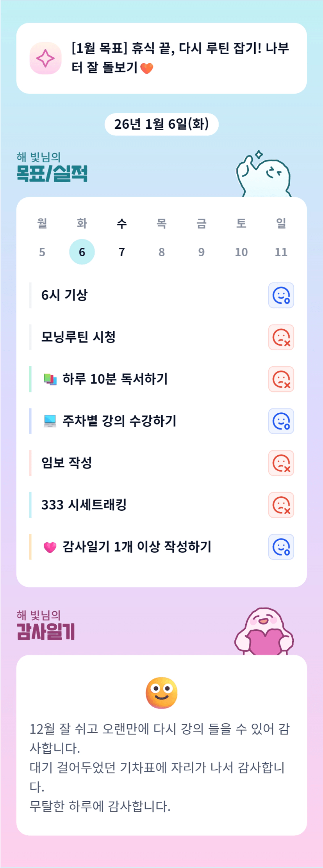This screenshot has width=323, height=868.
Task: Click the smiling emoji in 감사일기 card
Action: (161, 693)
